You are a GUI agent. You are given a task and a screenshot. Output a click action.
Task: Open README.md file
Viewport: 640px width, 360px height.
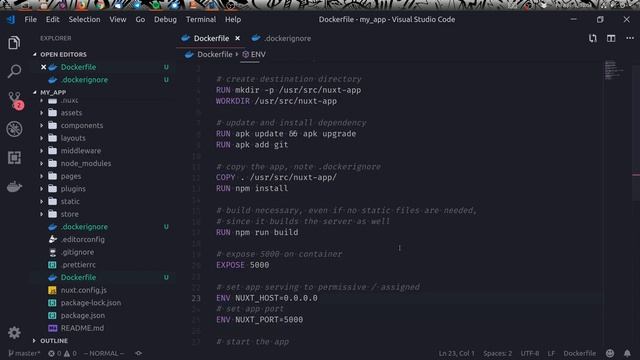[82, 328]
